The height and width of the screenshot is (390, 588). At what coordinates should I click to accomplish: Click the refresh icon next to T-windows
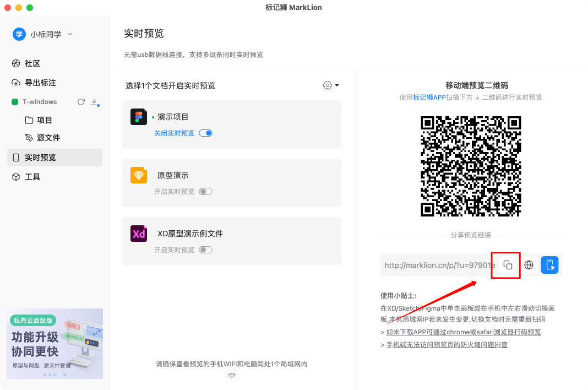click(x=81, y=101)
